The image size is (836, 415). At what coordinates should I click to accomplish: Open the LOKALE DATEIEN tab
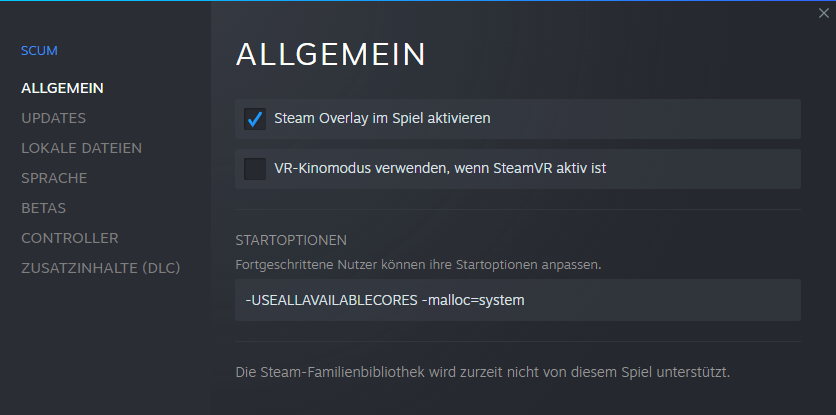(x=81, y=148)
